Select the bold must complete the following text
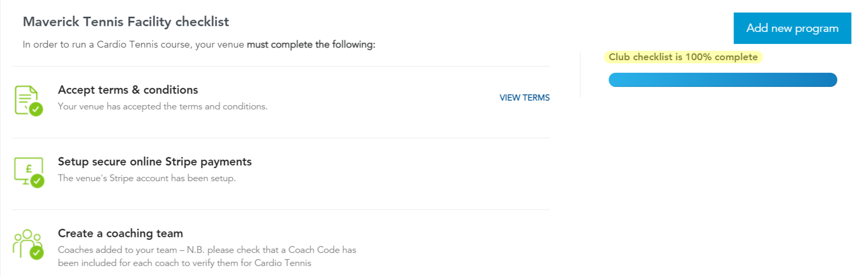The height and width of the screenshot is (276, 868). click(311, 45)
